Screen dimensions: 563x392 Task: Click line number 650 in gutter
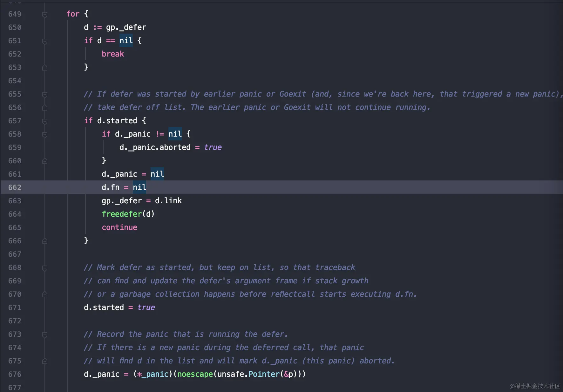15,27
